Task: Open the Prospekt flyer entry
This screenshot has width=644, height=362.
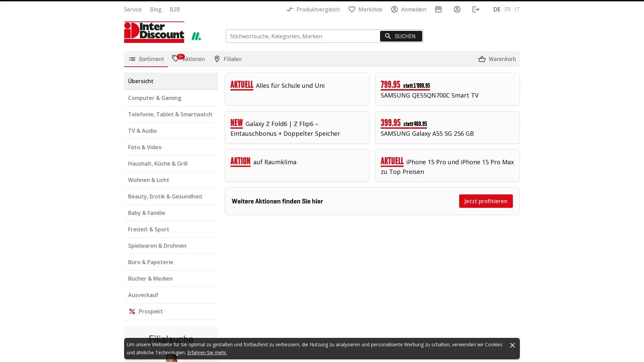Action: (171, 311)
